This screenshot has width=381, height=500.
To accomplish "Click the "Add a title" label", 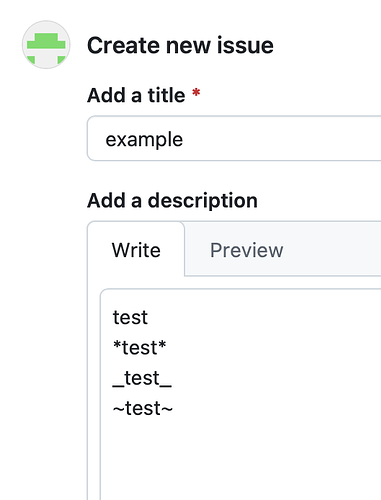I will pos(136,95).
